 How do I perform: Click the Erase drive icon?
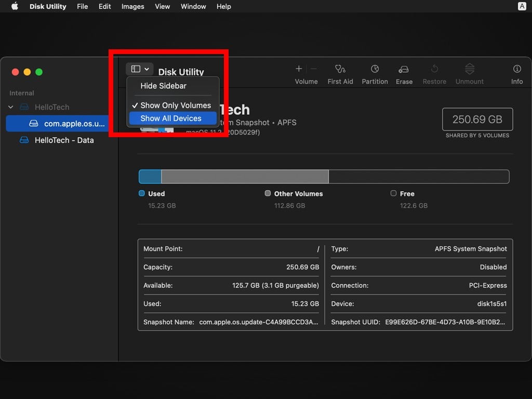(404, 69)
